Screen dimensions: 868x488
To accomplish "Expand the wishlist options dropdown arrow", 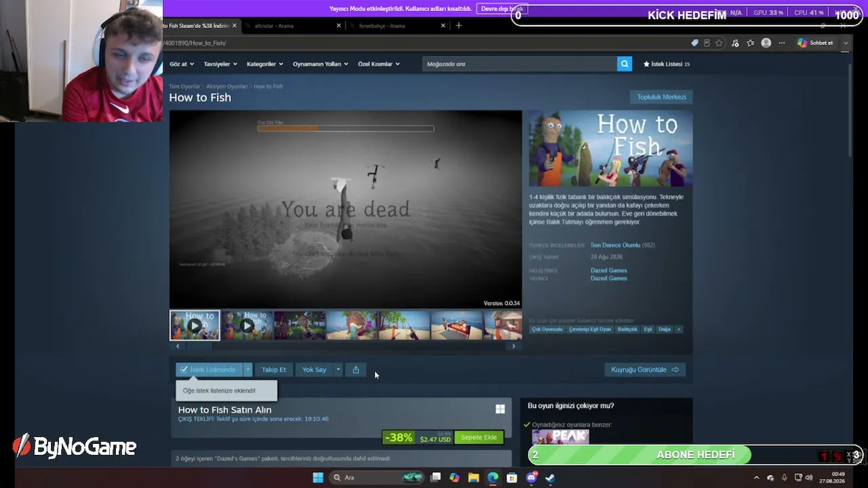I will tap(248, 369).
